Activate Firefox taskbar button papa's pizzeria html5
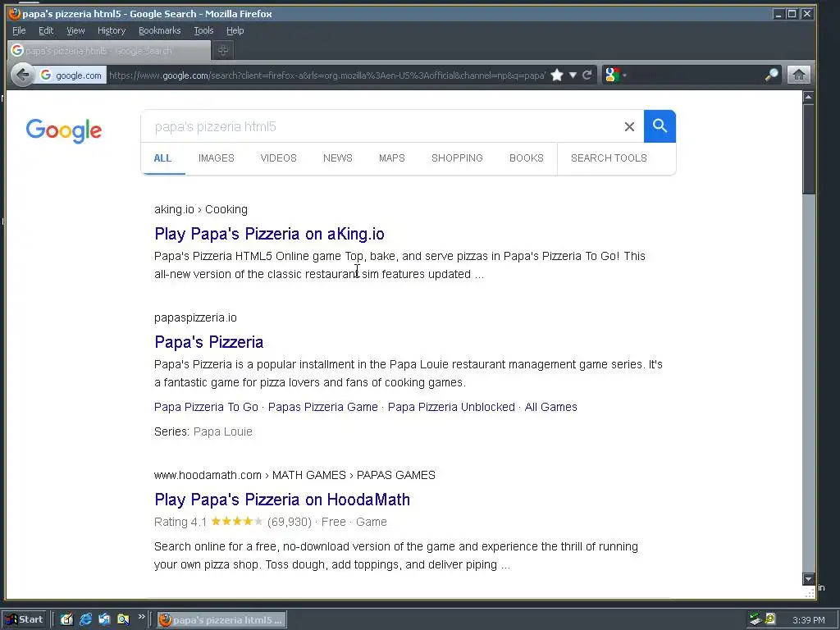The height and width of the screenshot is (630, 840). [221, 620]
